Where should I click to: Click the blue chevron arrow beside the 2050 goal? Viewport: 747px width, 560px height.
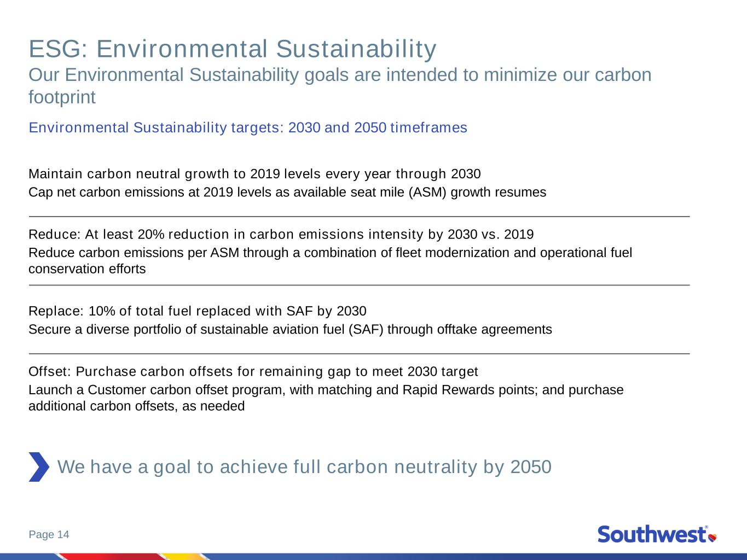pos(39,467)
